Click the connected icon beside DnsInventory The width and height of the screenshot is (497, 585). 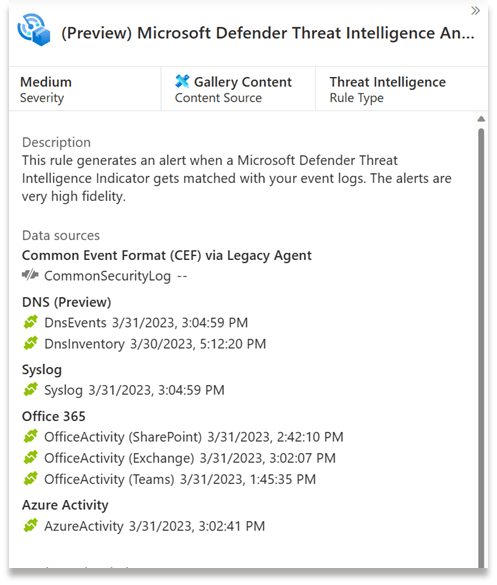pyautogui.click(x=31, y=343)
